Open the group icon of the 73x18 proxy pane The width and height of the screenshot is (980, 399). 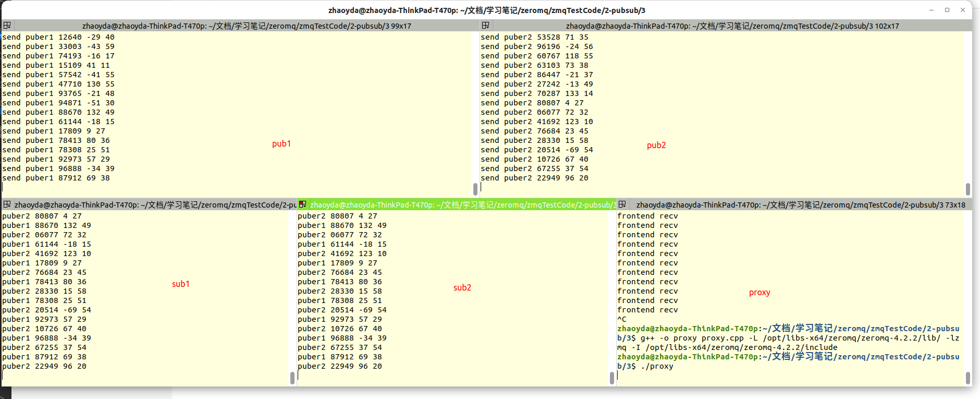point(622,204)
